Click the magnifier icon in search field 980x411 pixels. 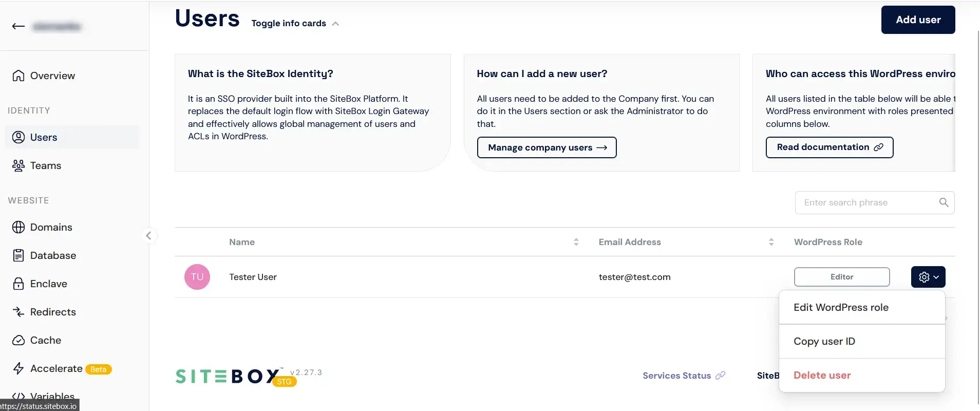point(944,202)
